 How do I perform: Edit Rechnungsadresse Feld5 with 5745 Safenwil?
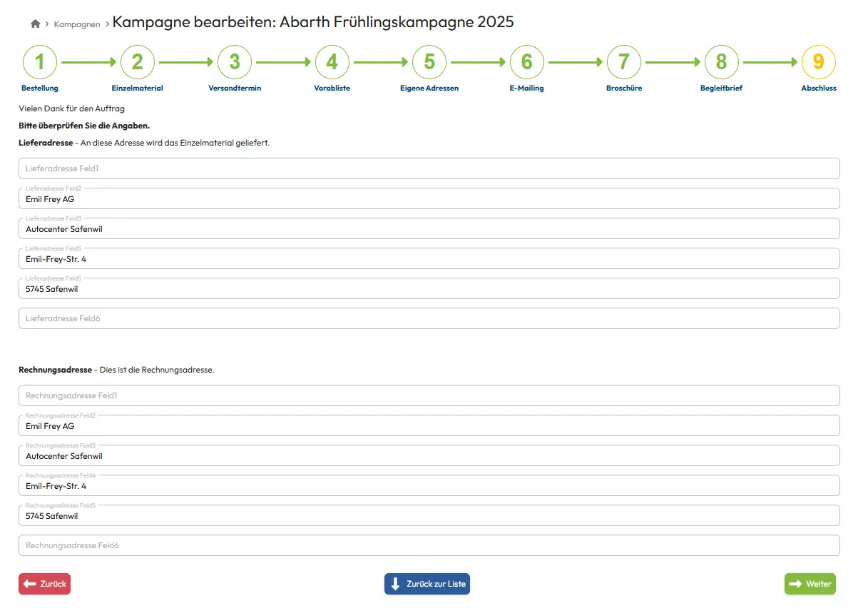pyautogui.click(x=429, y=515)
